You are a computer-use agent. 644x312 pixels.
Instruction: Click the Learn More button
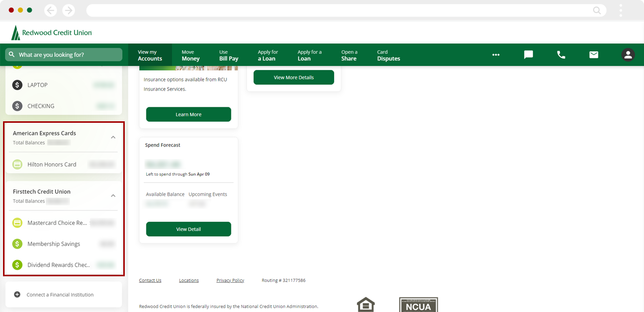point(189,114)
